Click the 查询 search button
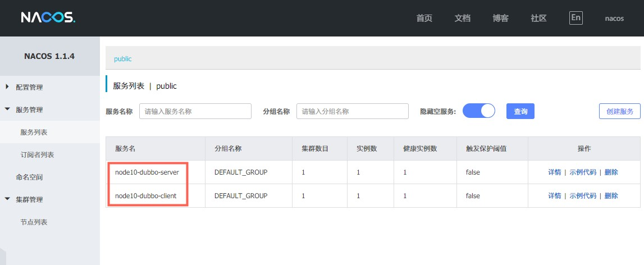 520,111
